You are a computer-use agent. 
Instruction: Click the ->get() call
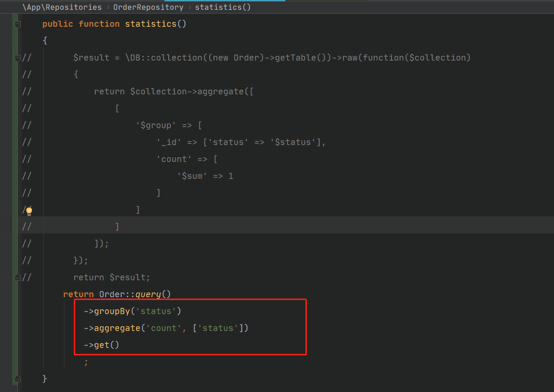(101, 345)
